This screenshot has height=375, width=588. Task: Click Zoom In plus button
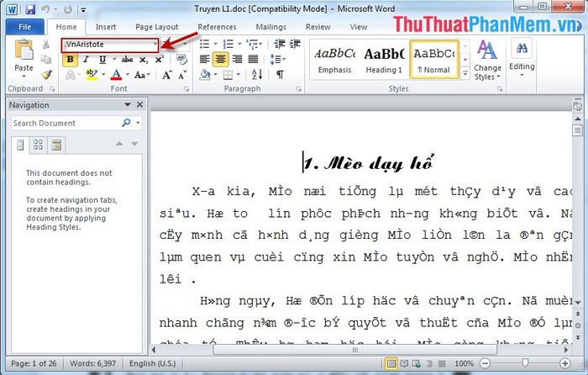(x=564, y=363)
